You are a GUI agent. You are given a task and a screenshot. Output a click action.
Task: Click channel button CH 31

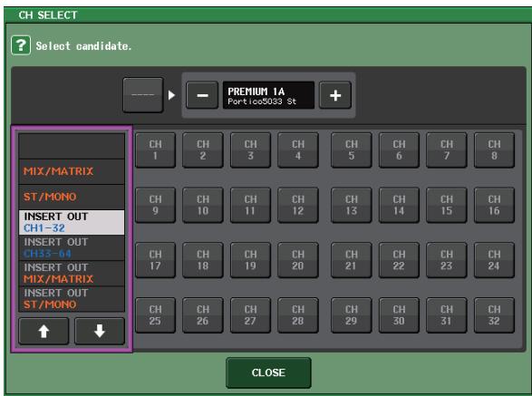pos(447,315)
